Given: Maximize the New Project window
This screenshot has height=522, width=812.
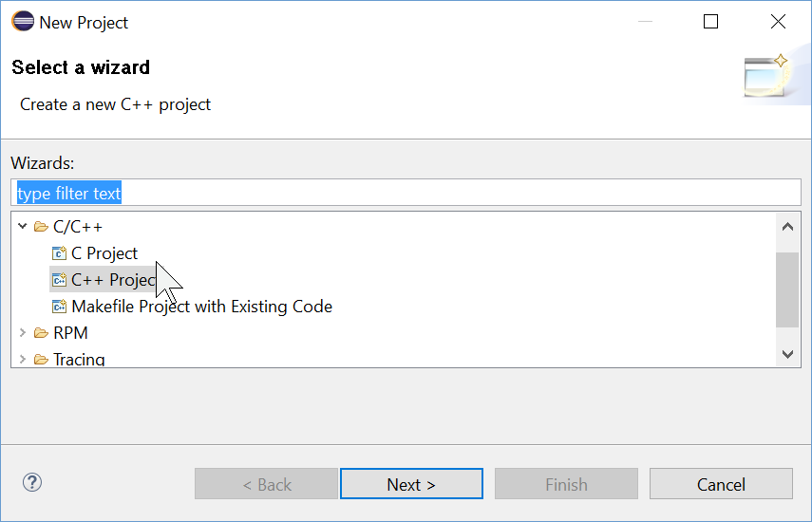Looking at the screenshot, I should pyautogui.click(x=710, y=22).
